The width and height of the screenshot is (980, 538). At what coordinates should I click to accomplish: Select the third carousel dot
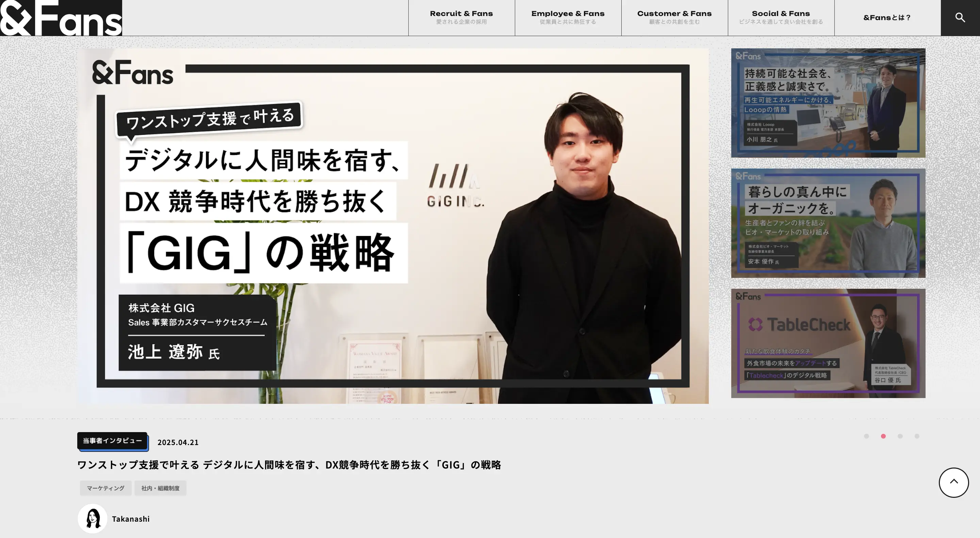[900, 436]
